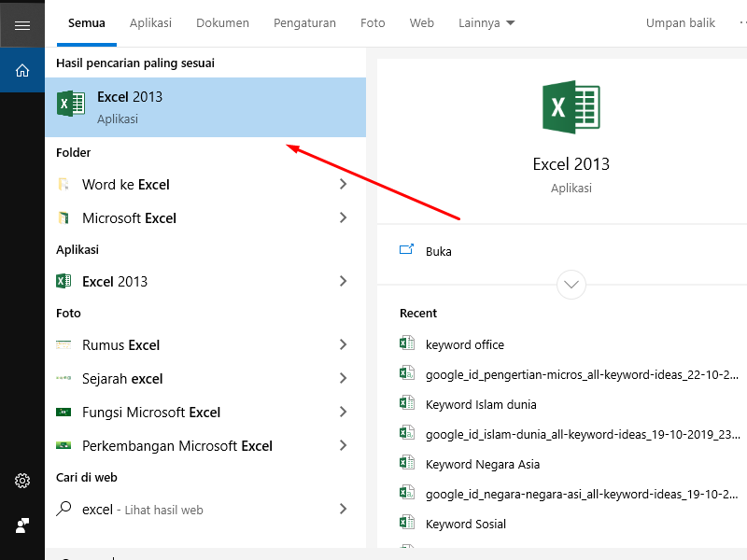Select Sejarah excel photo result
Screen dimensions: 747x560
coord(205,379)
